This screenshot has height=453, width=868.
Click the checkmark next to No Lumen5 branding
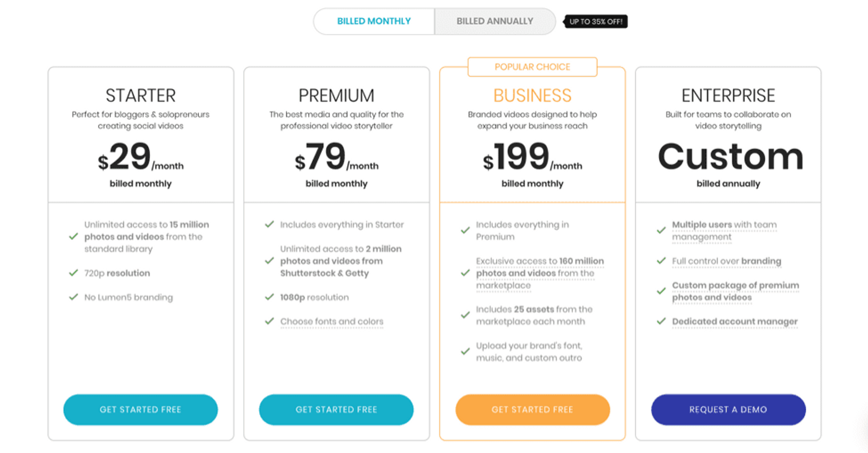[x=73, y=297]
